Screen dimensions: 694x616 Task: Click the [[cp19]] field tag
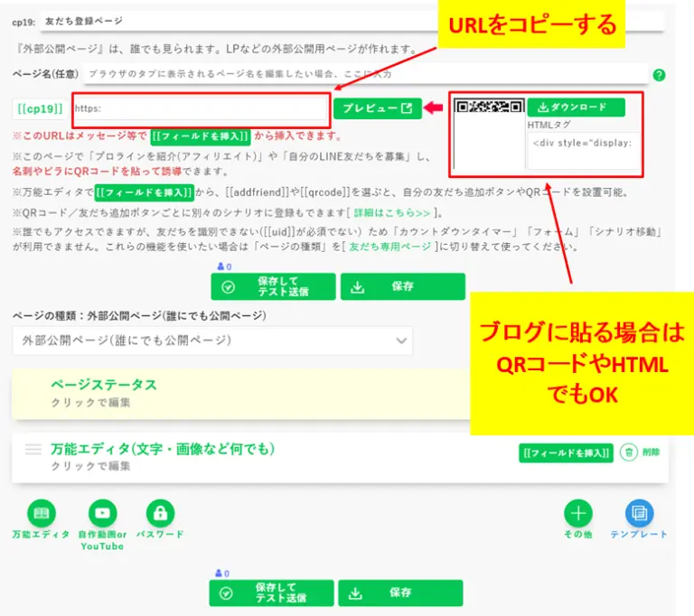click(40, 109)
